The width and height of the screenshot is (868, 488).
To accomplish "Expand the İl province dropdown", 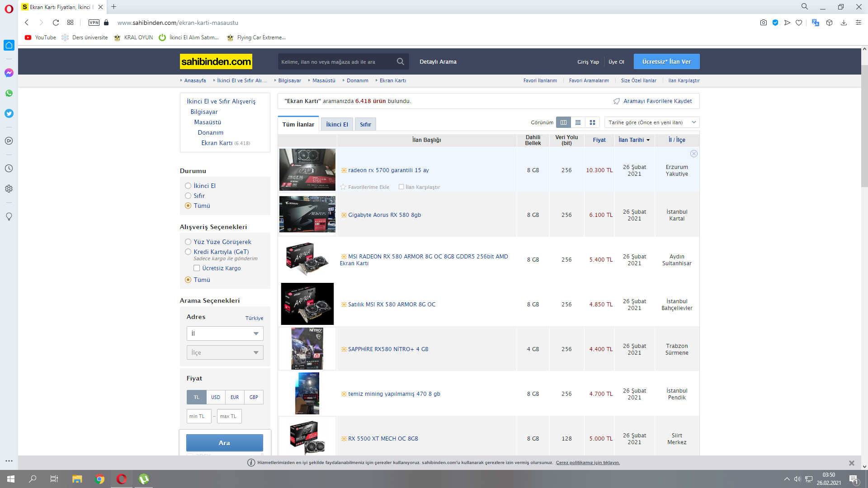I will point(225,333).
